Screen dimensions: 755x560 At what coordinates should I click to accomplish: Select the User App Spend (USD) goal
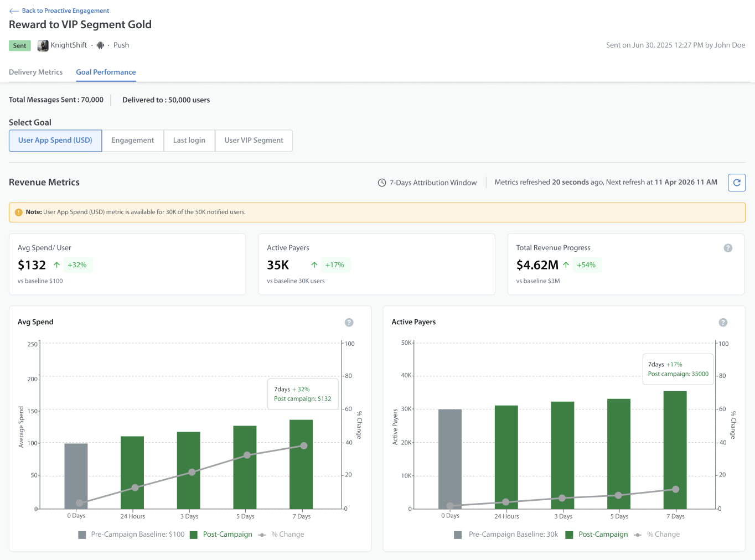coord(55,141)
